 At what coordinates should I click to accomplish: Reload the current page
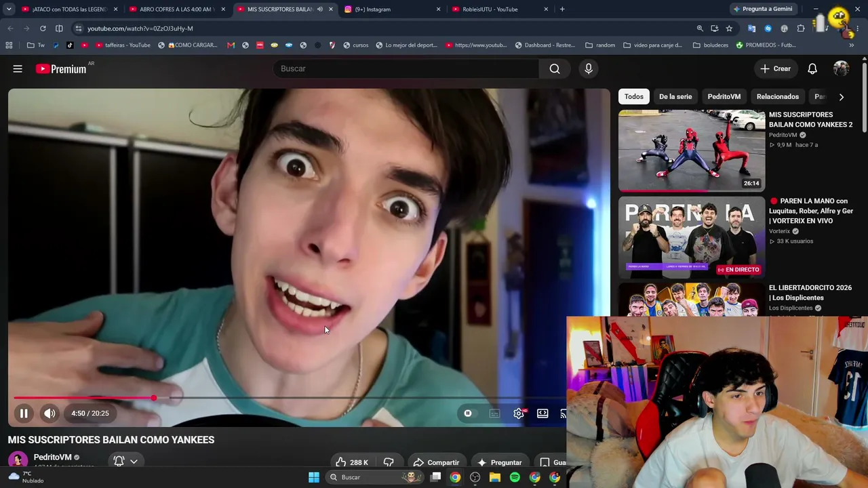coord(43,28)
